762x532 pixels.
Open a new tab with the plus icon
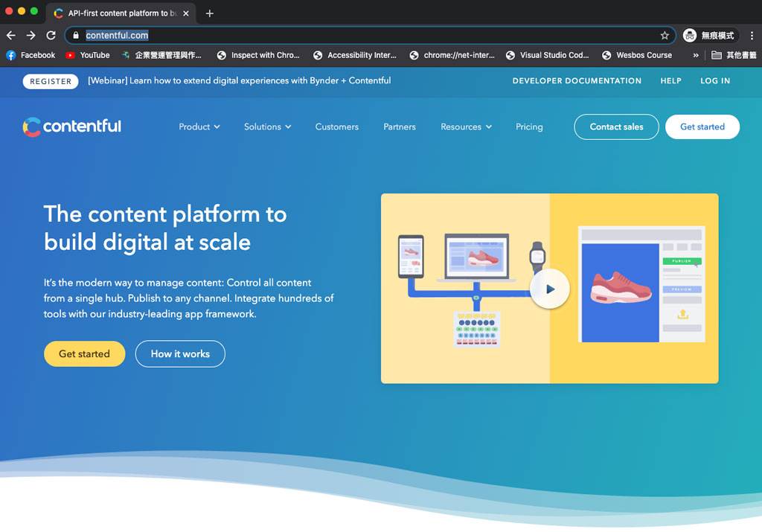pyautogui.click(x=209, y=13)
